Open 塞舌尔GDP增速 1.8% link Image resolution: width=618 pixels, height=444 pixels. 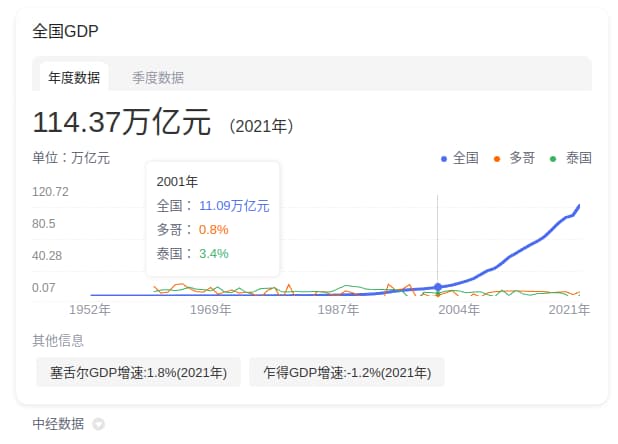pyautogui.click(x=138, y=372)
